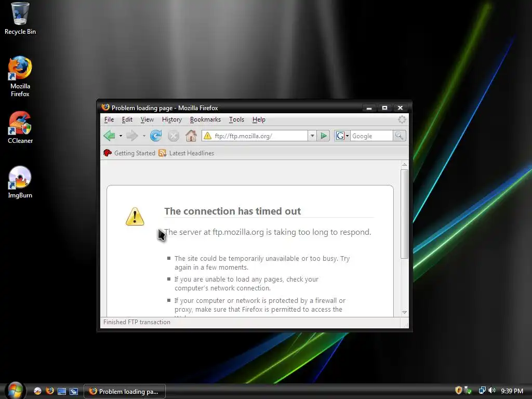Click the Firefox icon in window title bar
The height and width of the screenshot is (399, 532).
[105, 108]
